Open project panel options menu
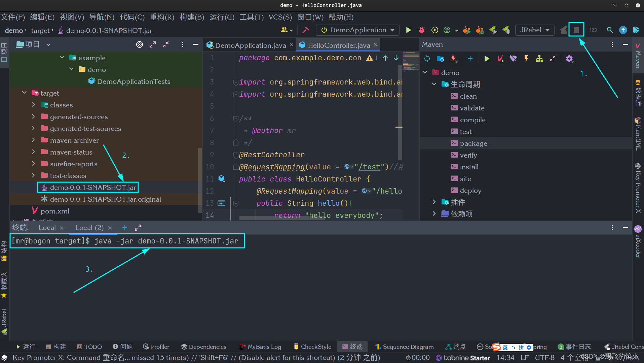This screenshot has height=363, width=644. click(182, 44)
